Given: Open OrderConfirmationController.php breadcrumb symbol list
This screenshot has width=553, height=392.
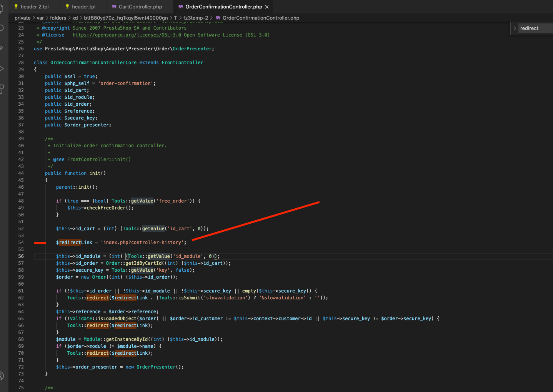Looking at the screenshot, I should pyautogui.click(x=261, y=18).
